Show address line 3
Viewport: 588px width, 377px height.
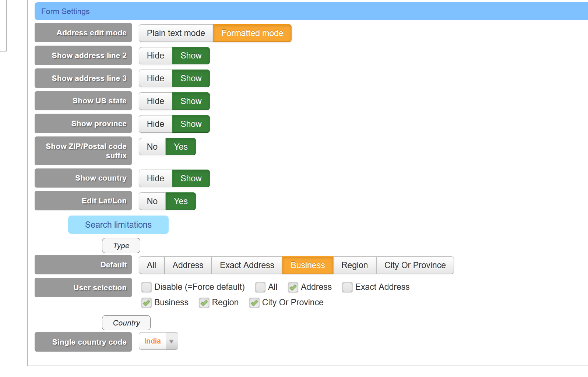pos(191,78)
